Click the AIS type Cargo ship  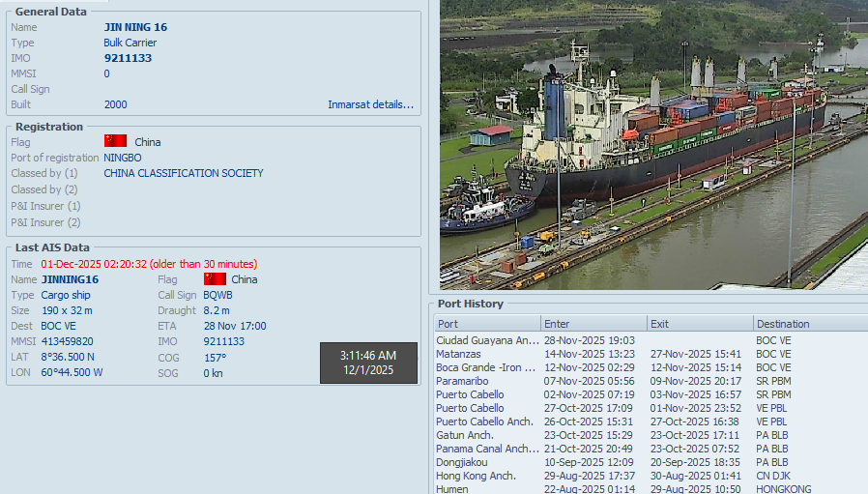66,295
